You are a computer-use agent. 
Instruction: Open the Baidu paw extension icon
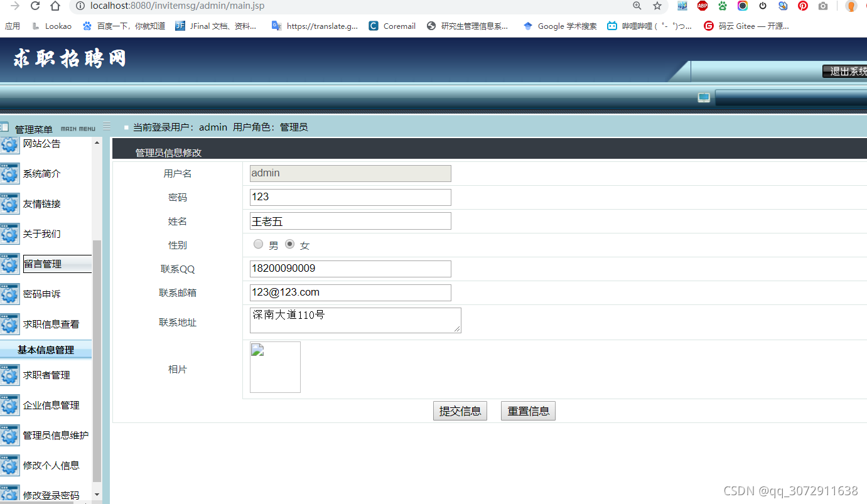pos(723,6)
